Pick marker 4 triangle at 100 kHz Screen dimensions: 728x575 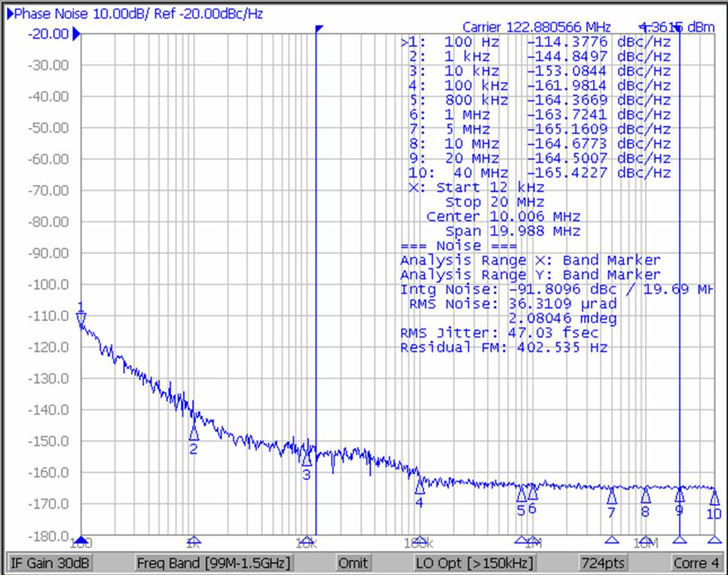(x=419, y=487)
